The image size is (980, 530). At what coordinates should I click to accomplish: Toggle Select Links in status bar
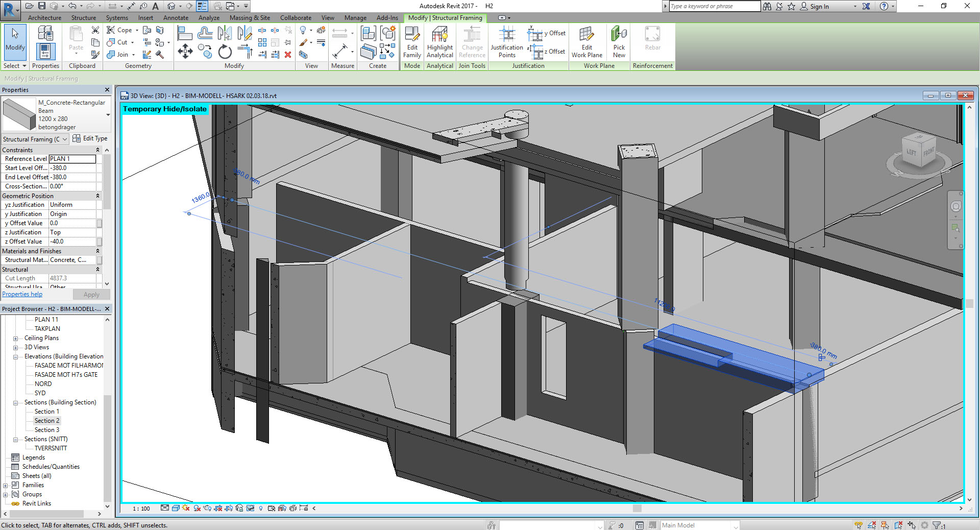[x=859, y=525]
